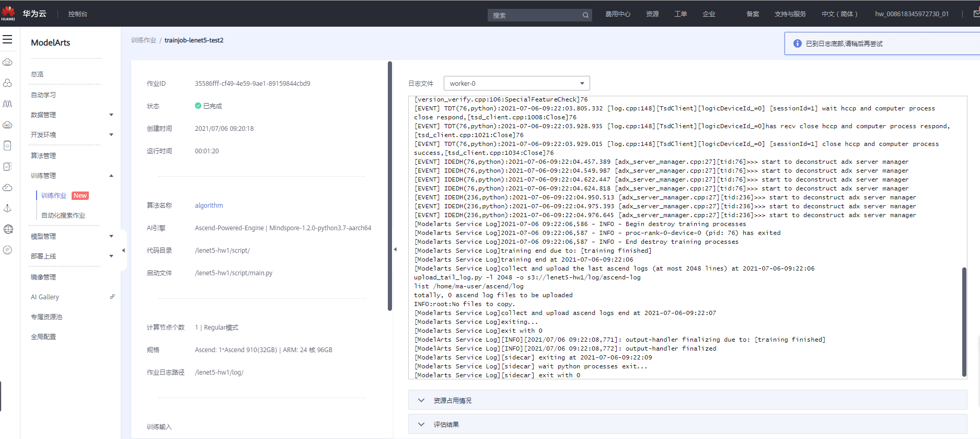Click the 训练作业 breadcrumb link
Screen dimensions: 980x439
144,40
